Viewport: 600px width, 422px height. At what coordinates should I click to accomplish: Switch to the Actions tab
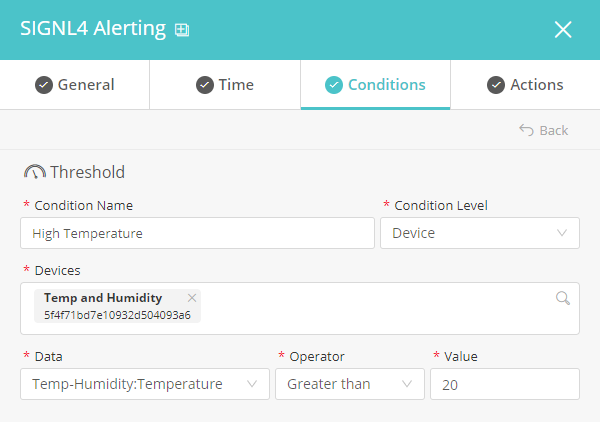(x=525, y=85)
